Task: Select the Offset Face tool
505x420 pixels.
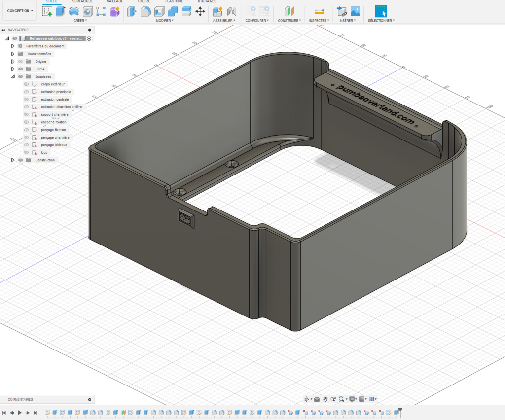Action: 186,12
